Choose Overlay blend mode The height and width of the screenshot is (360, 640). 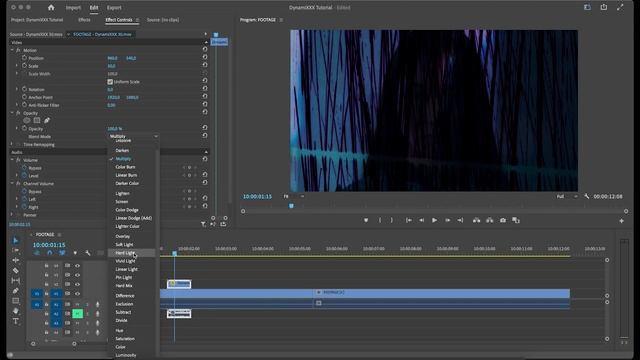coord(122,236)
